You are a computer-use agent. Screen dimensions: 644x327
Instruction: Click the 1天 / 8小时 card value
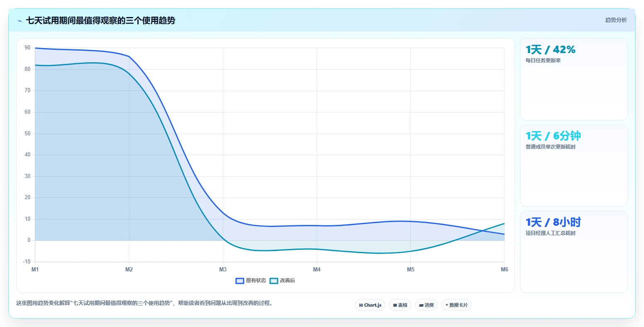click(553, 222)
